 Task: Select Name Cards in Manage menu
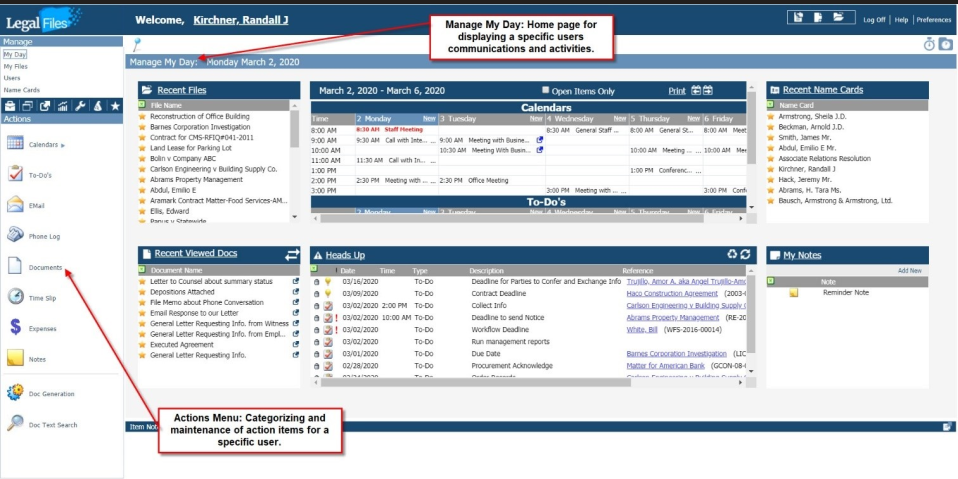[x=21, y=90]
